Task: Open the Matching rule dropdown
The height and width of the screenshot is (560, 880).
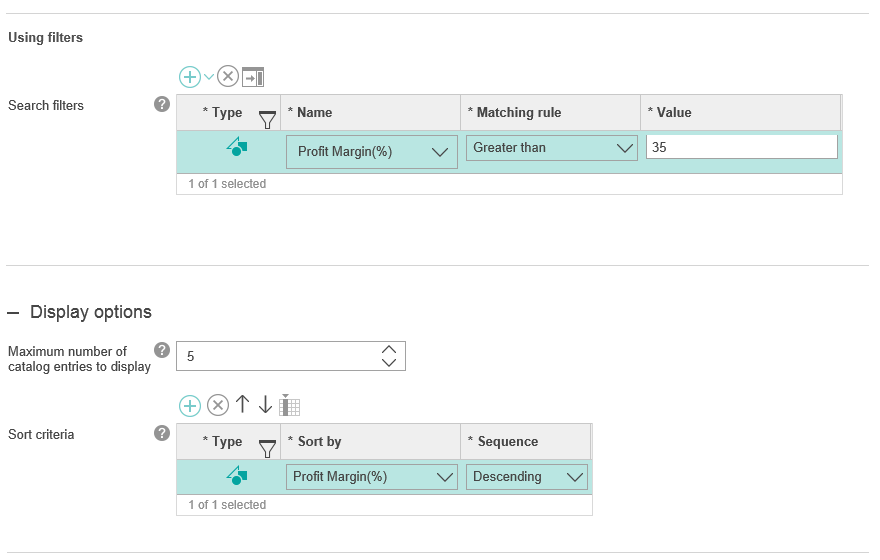Action: coord(552,148)
